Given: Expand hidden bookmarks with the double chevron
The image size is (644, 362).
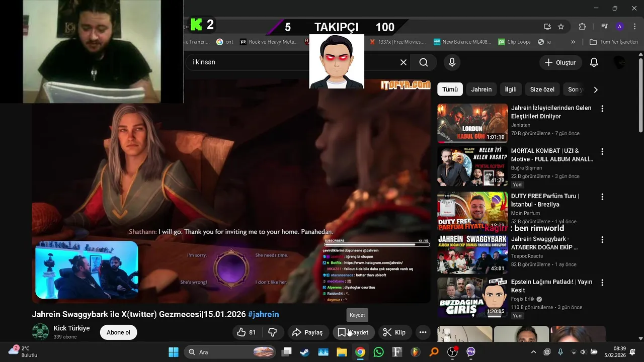Looking at the screenshot, I should point(573,42).
